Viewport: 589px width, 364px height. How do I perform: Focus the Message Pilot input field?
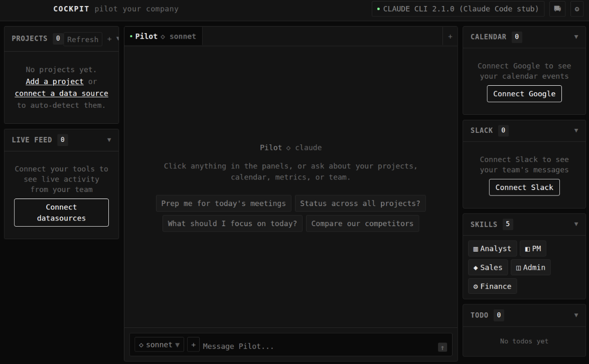(318, 346)
